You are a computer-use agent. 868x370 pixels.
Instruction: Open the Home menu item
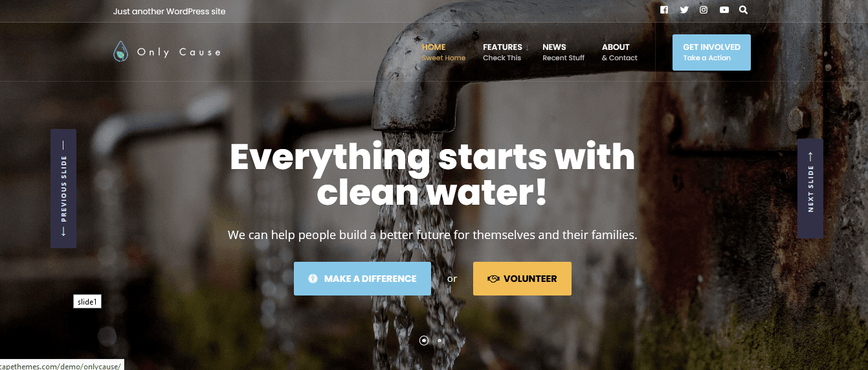(443, 52)
